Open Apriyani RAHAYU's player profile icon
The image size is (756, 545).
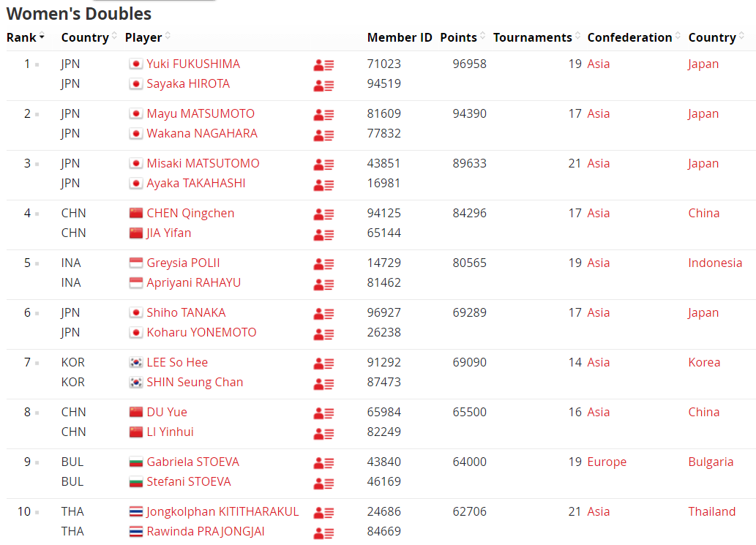[x=323, y=285]
